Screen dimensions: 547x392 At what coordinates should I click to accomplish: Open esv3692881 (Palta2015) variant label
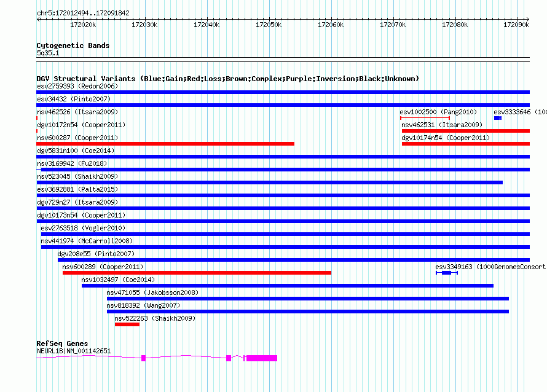tap(77, 189)
